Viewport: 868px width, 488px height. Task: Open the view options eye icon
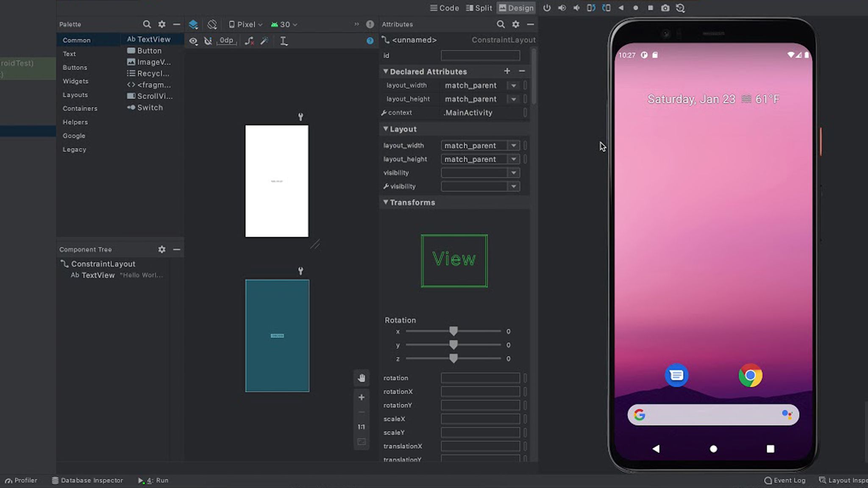[x=193, y=41]
